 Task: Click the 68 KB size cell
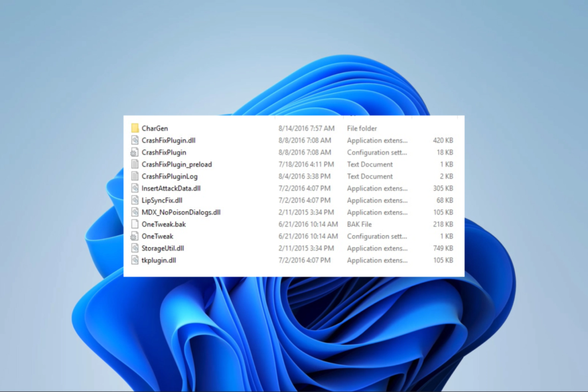[x=445, y=201]
